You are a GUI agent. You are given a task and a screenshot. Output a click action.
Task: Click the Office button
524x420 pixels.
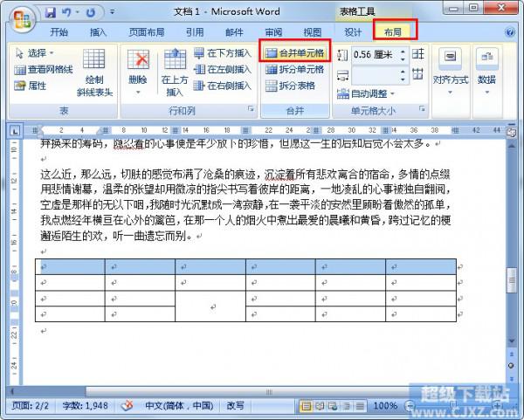pos(23,19)
